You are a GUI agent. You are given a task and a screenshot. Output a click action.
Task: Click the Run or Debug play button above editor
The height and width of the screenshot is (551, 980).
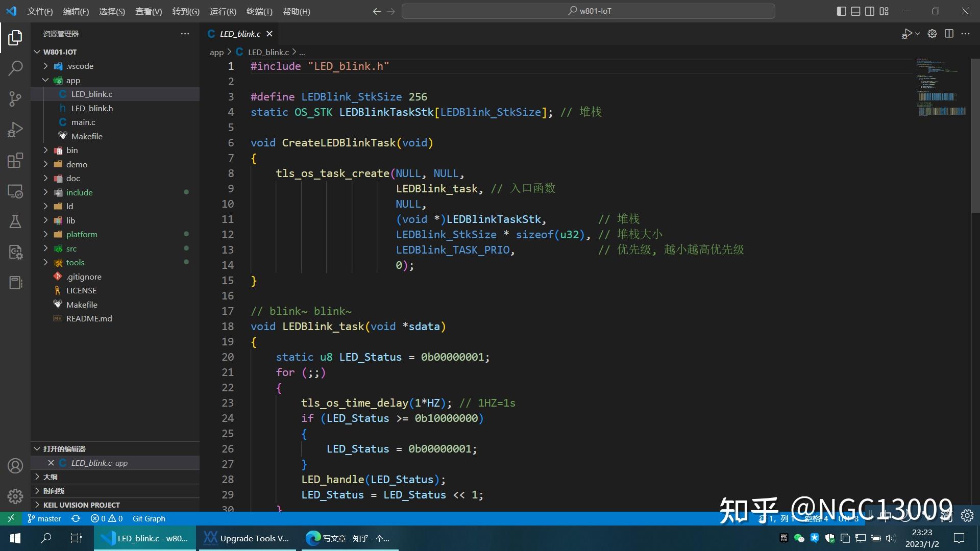coord(908,33)
